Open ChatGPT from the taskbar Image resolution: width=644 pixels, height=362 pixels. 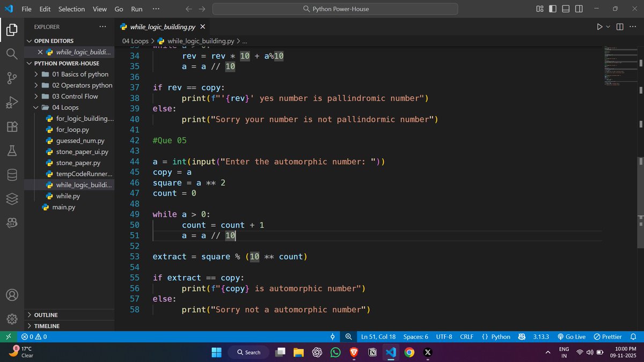click(x=317, y=352)
